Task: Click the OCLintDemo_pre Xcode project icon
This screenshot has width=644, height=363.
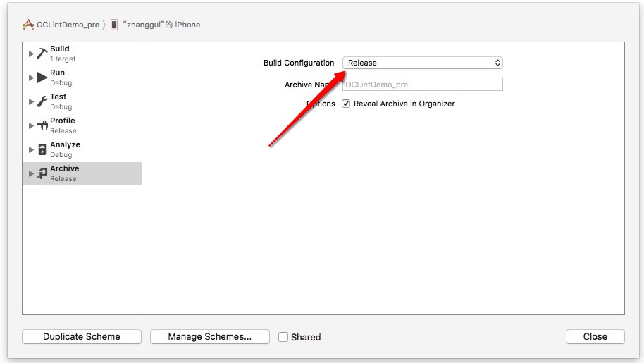Action: 28,25
